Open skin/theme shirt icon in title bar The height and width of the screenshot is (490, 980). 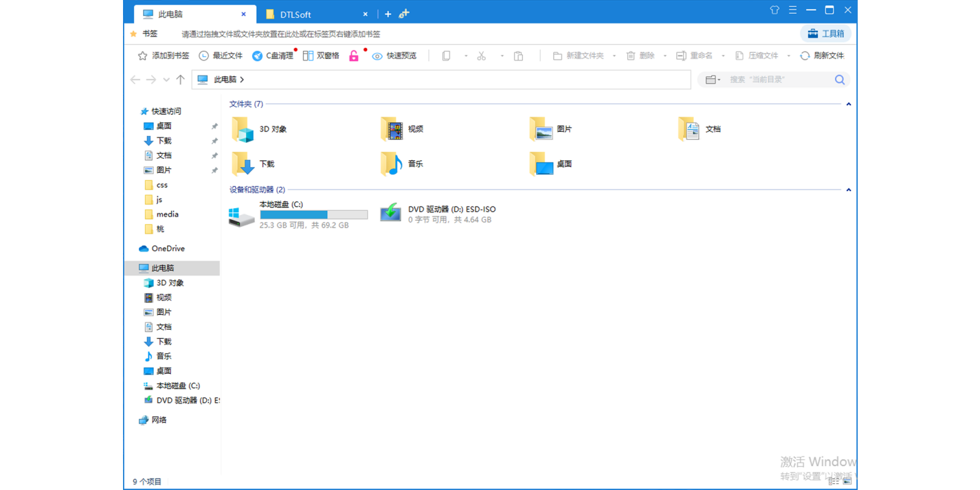point(775,10)
